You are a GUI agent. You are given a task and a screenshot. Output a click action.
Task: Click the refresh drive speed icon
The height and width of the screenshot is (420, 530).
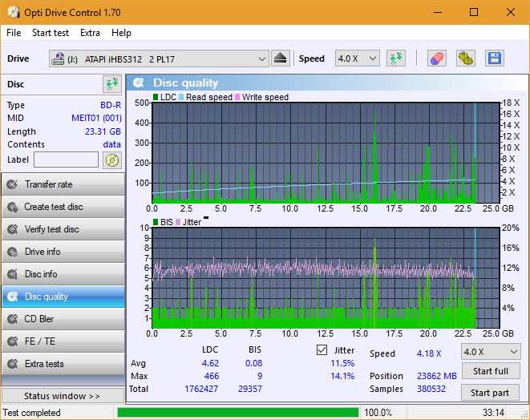[x=396, y=59]
